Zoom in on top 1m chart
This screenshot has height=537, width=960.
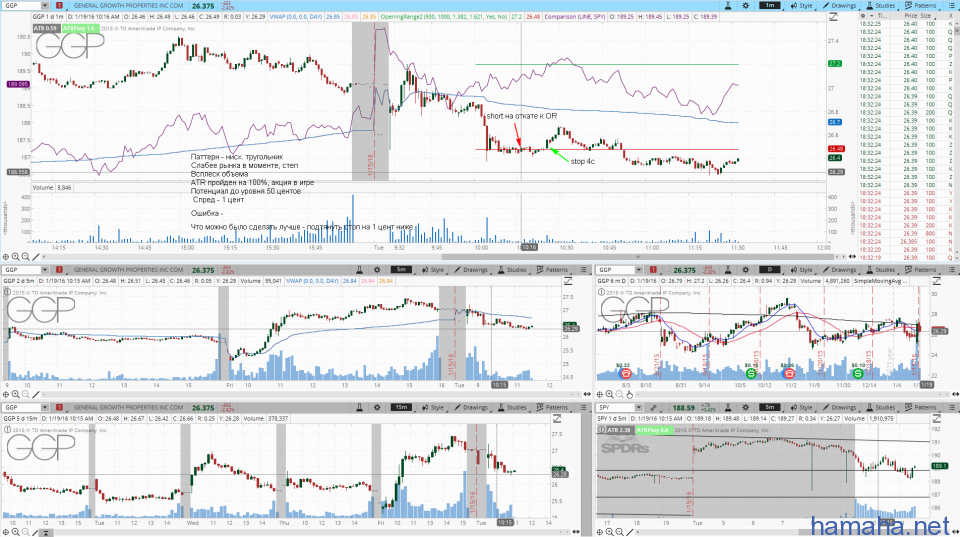coord(16,257)
